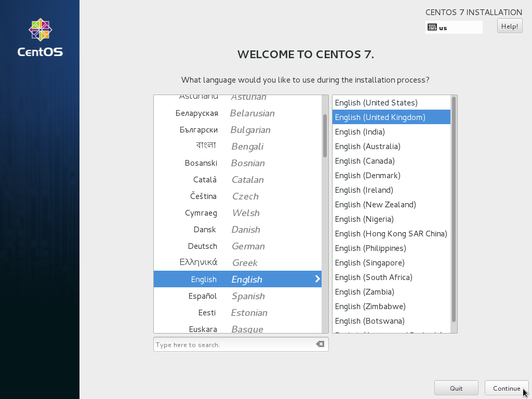Screen dimensions: 532x399
Task: Clear search field with backspace icon
Action: [x=320, y=344]
